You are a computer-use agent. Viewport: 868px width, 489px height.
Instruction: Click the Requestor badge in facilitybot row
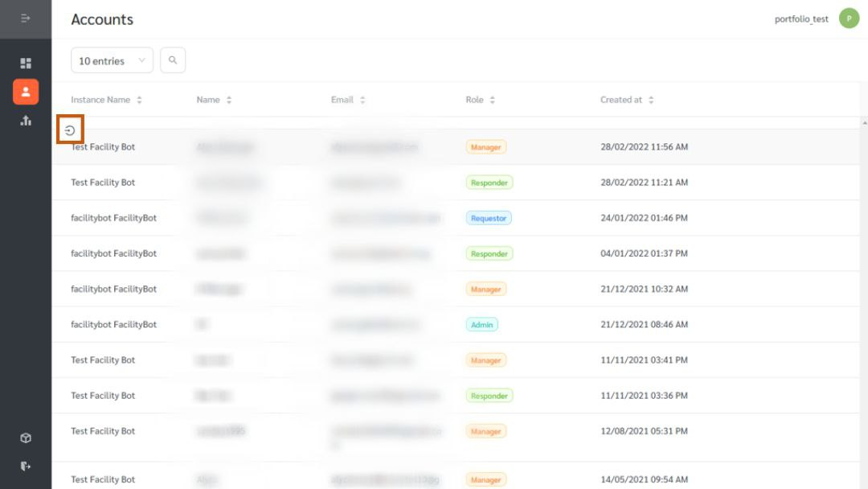pos(489,217)
